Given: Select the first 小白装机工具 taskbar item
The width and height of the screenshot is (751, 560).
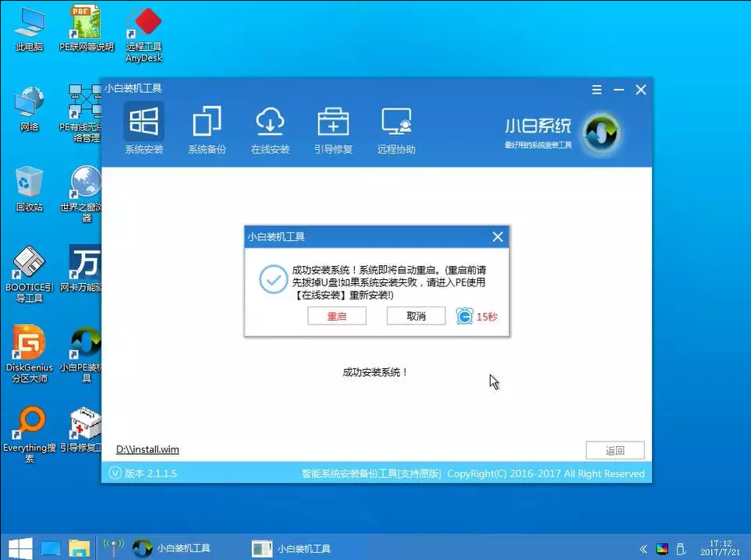Looking at the screenshot, I should pos(175,548).
